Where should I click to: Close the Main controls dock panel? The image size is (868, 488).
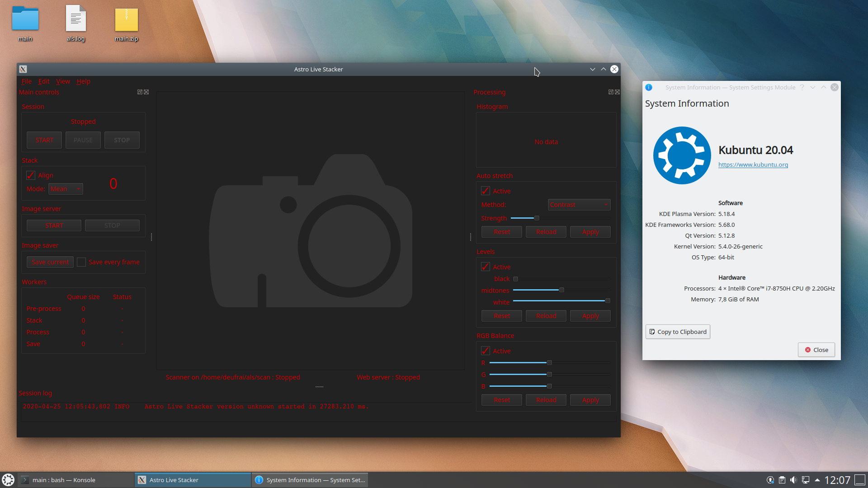(x=146, y=92)
